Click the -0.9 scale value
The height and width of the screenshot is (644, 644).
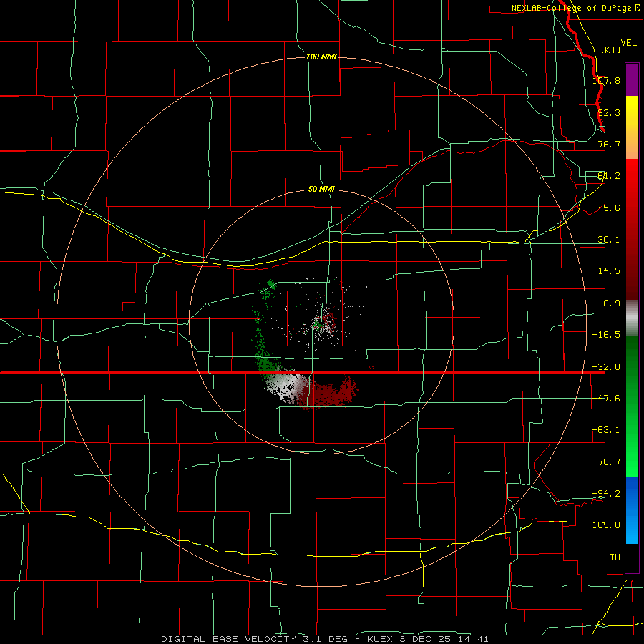(609, 303)
